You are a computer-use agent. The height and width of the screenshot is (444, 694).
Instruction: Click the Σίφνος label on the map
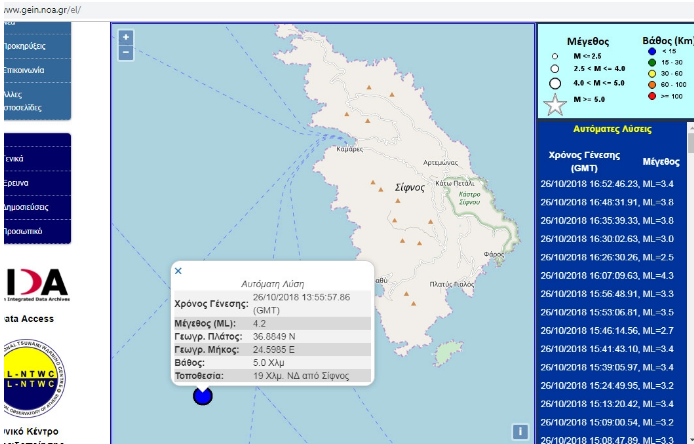coord(410,187)
